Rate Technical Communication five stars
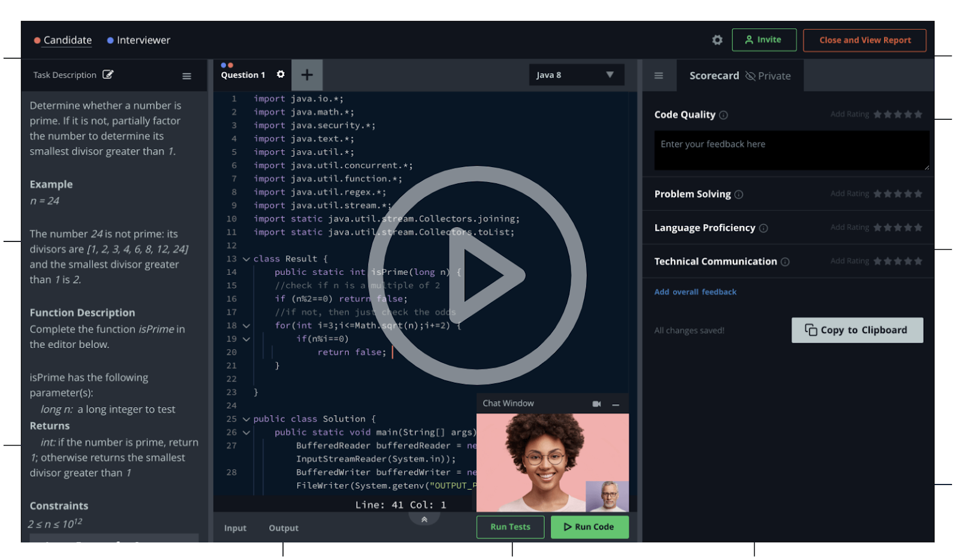959x560 pixels. point(918,261)
